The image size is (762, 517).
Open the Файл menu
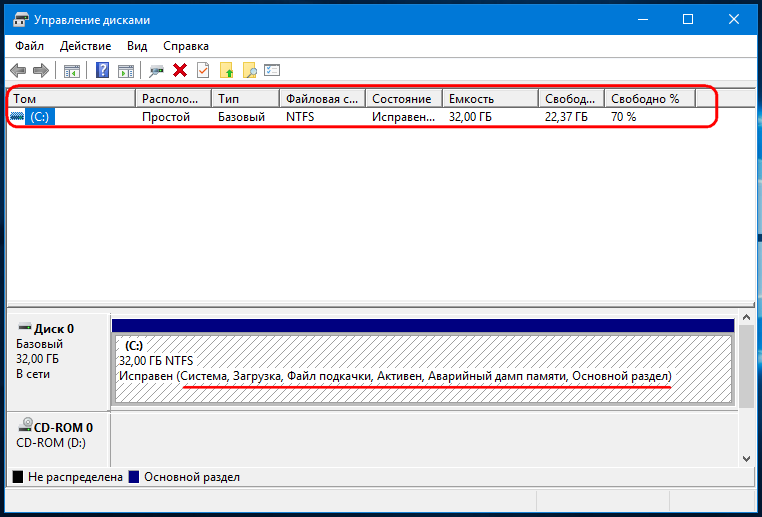tap(29, 46)
